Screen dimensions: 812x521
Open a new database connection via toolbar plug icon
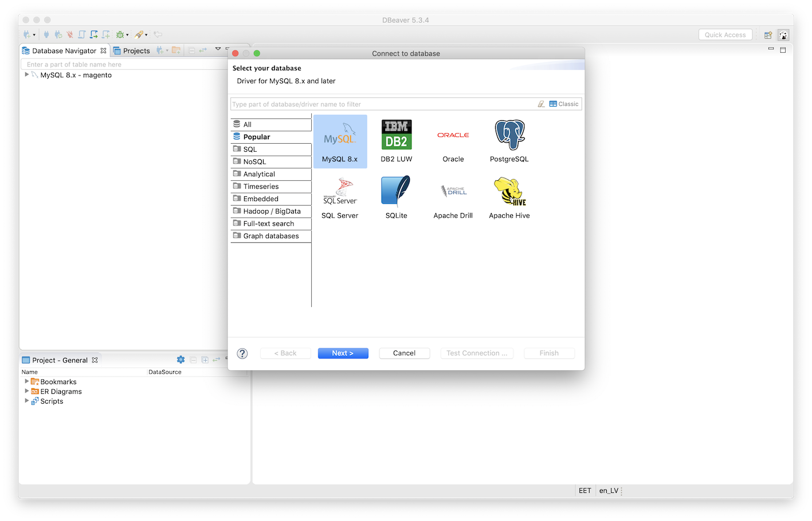point(26,34)
